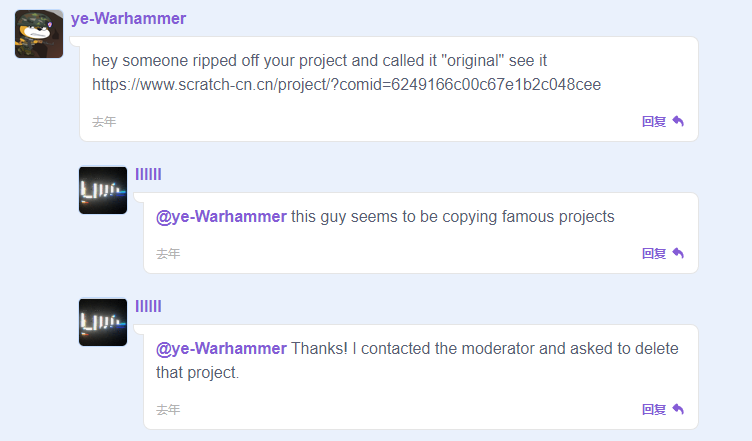The width and height of the screenshot is (752, 441).
Task: Click 去年 timestamp under ye-Warhammer's comment
Action: coord(104,122)
